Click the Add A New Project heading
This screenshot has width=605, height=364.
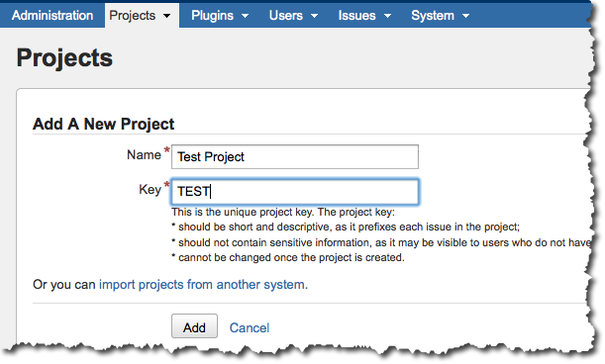tap(103, 125)
